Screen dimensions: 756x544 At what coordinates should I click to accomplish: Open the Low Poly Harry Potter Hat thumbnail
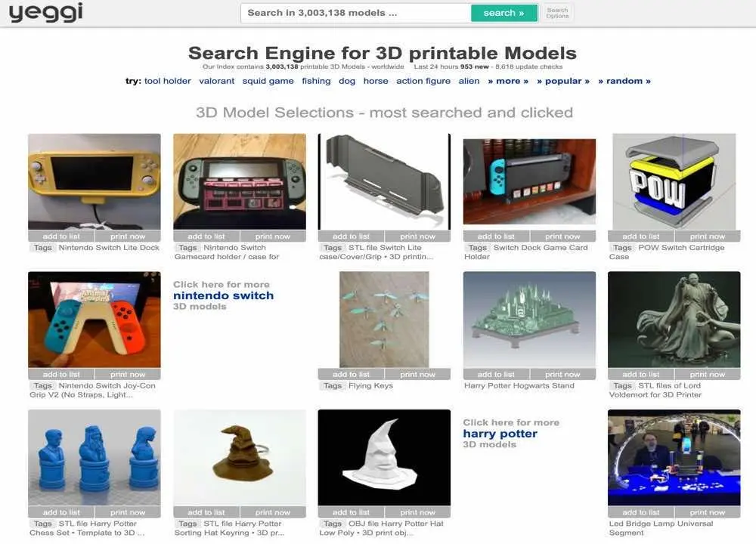[x=384, y=458]
